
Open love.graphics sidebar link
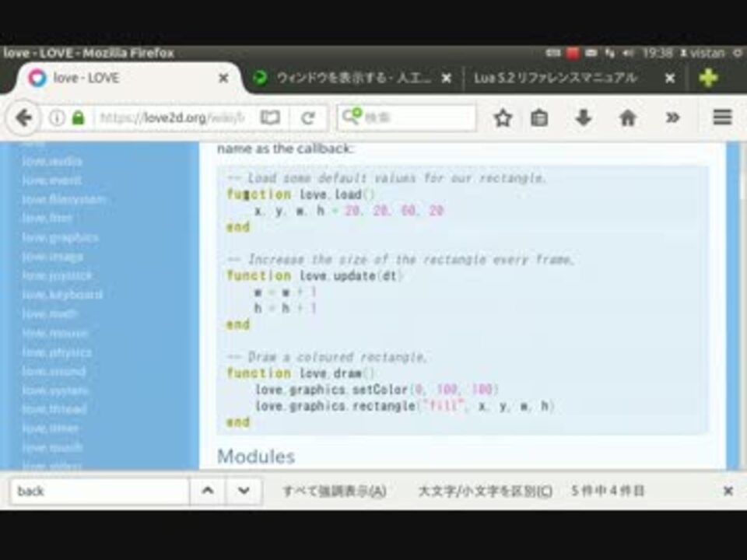[x=61, y=237]
